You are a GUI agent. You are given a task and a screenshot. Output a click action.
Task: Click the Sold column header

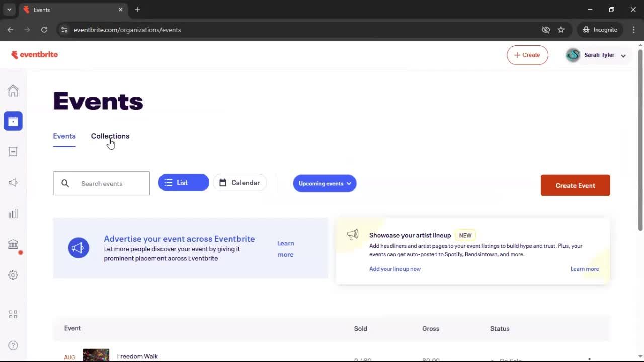[x=361, y=329]
